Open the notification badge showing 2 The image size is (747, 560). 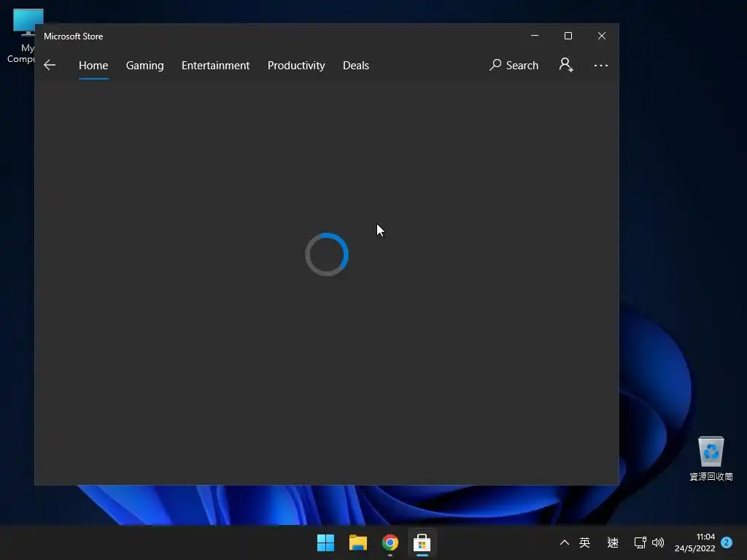(727, 542)
